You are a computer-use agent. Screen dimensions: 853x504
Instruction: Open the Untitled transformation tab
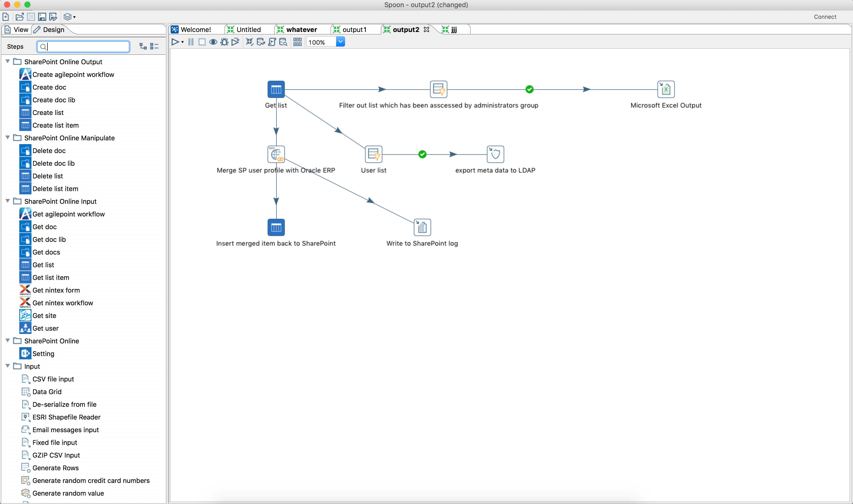pyautogui.click(x=244, y=29)
